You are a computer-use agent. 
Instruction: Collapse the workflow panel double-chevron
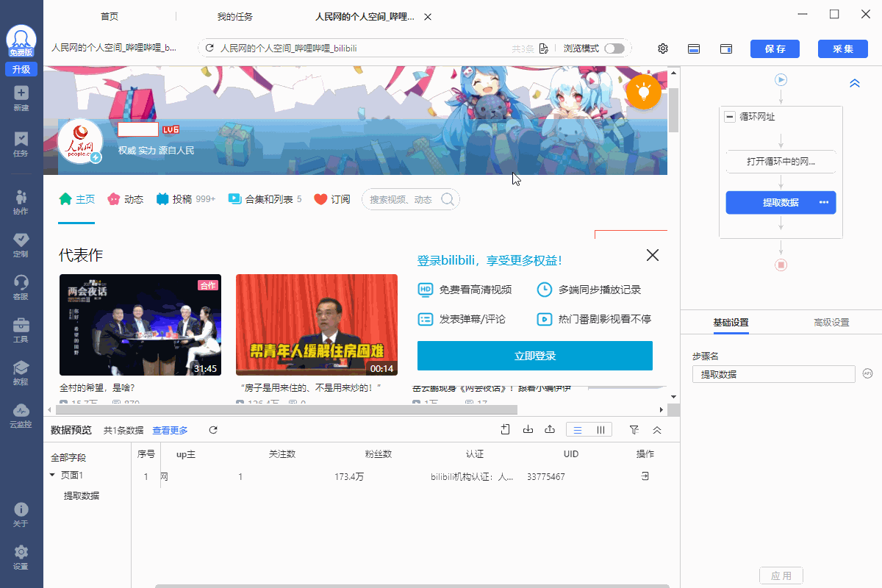point(855,83)
